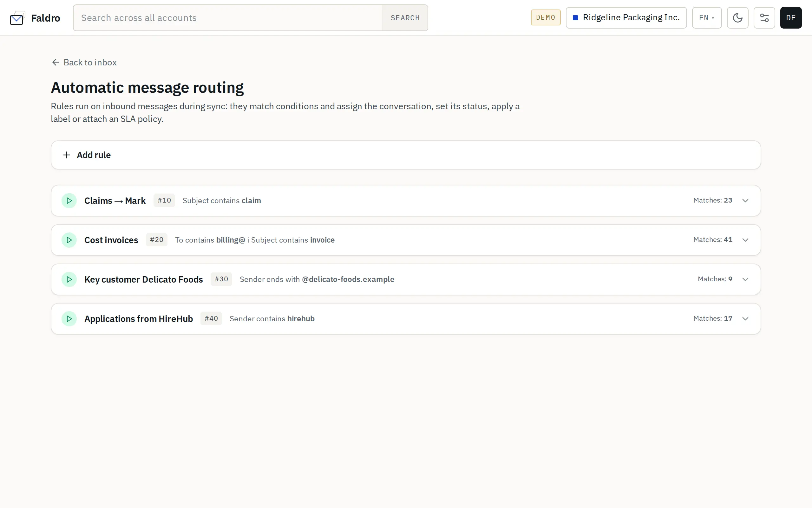Toggle the Claims → Mark rule's active status
The height and width of the screenshot is (508, 812).
click(x=69, y=201)
